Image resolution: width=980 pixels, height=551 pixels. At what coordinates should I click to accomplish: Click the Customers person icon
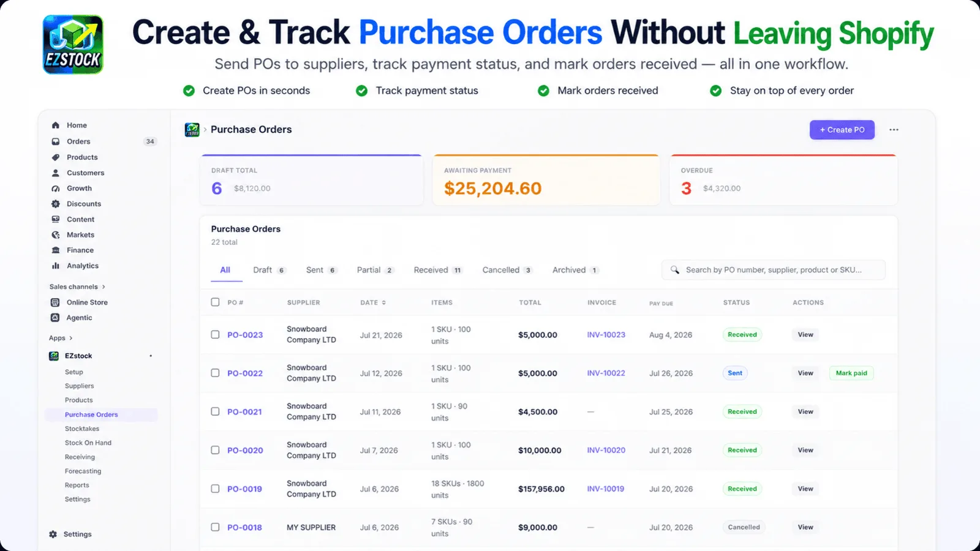[x=56, y=173]
